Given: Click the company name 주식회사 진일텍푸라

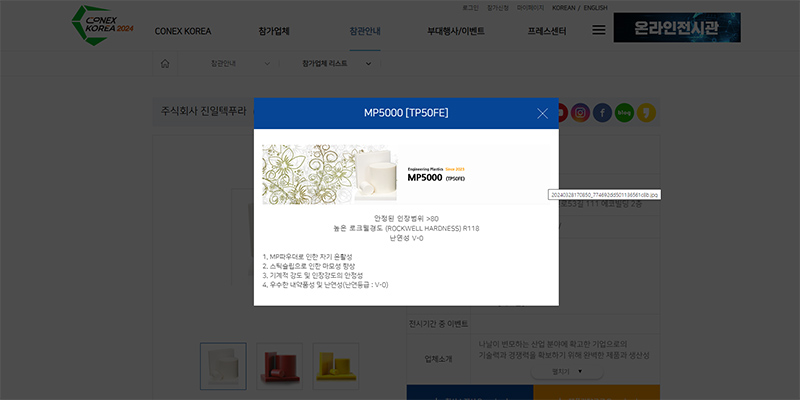Looking at the screenshot, I should [203, 111].
